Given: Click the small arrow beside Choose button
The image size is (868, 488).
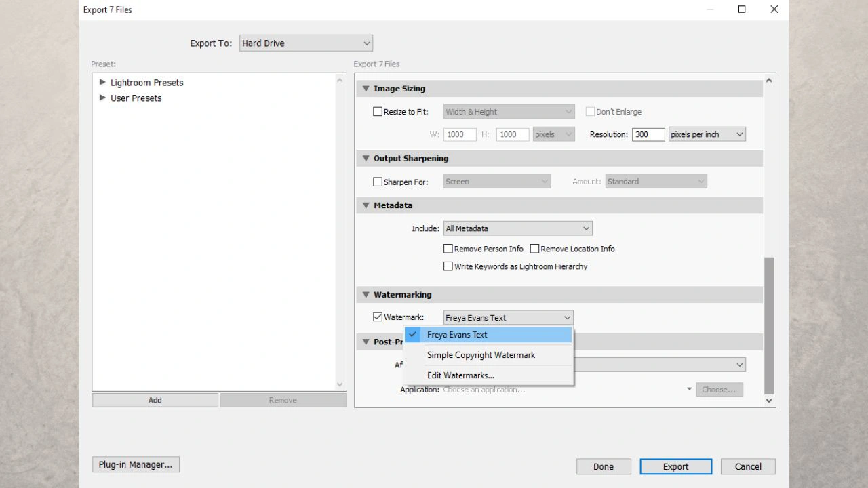Looking at the screenshot, I should [690, 389].
